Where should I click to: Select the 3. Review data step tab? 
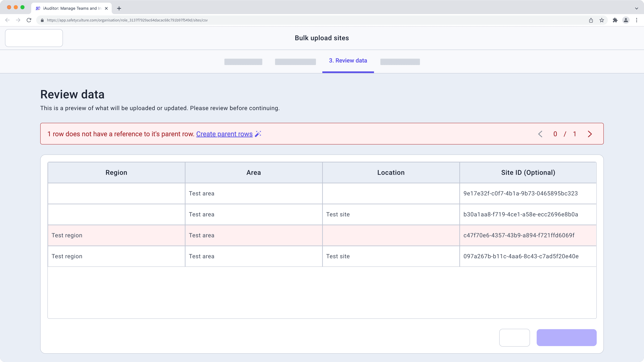click(x=348, y=61)
